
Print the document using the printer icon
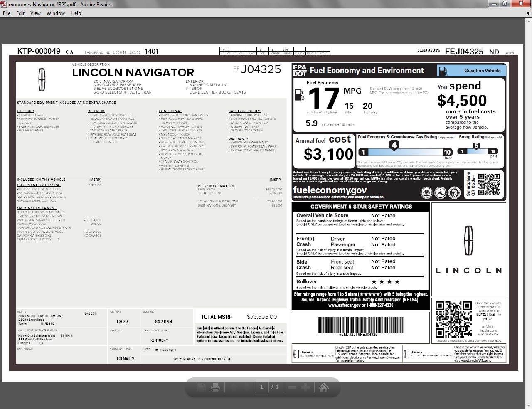[215, 388]
